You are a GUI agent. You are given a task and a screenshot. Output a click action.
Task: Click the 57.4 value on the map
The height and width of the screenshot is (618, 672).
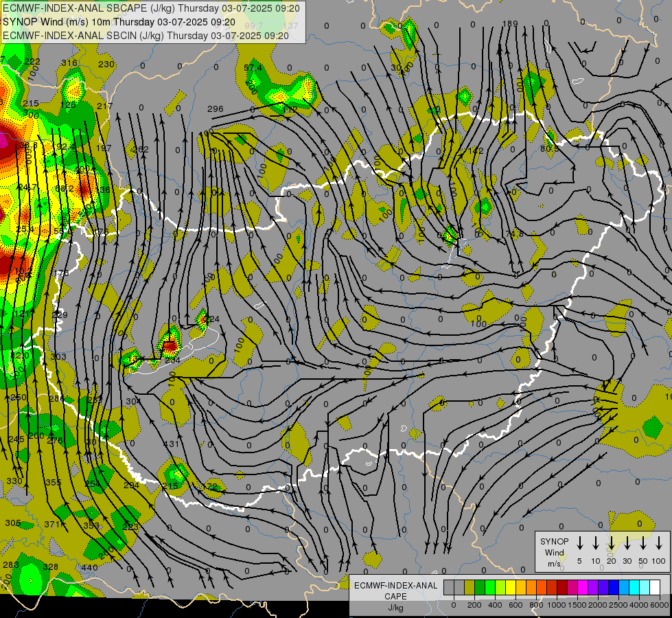[x=253, y=68]
